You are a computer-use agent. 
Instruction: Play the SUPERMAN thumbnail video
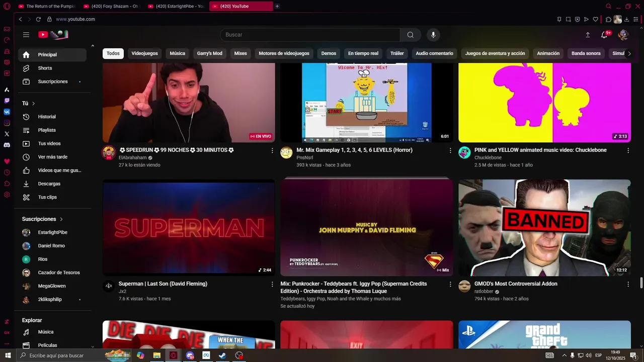[x=189, y=228]
